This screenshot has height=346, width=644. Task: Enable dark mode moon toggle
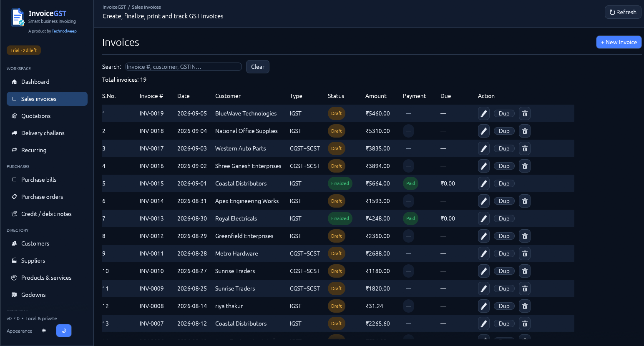(x=64, y=331)
